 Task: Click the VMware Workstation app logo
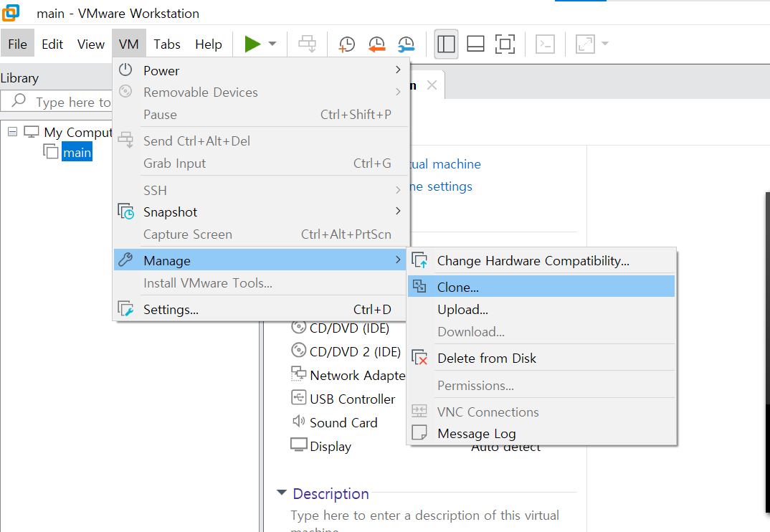11,13
